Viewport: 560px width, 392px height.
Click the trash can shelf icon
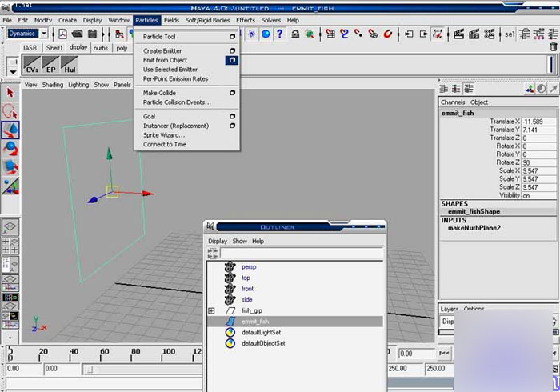coord(554,46)
